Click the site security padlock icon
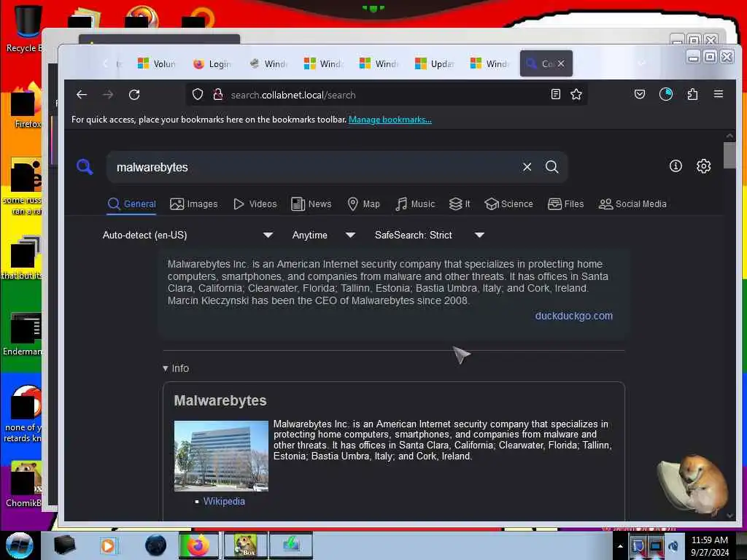This screenshot has height=560, width=747. coord(218,94)
